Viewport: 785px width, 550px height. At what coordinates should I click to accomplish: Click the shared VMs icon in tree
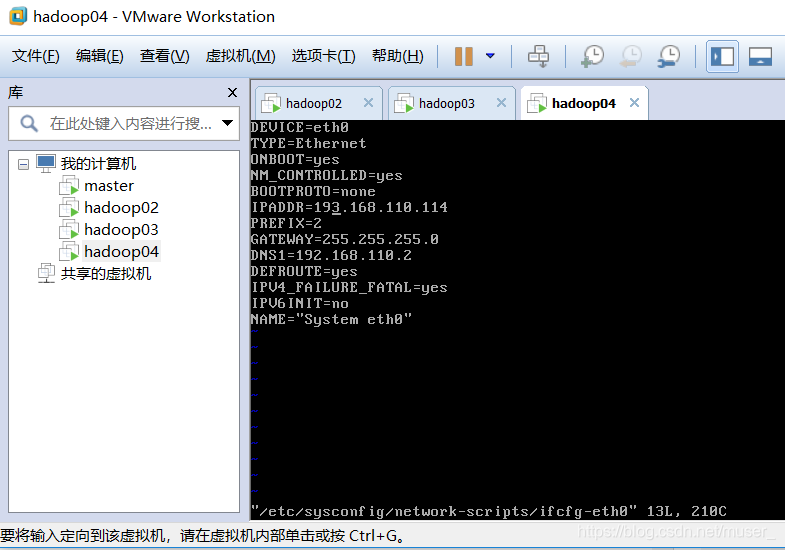point(46,273)
